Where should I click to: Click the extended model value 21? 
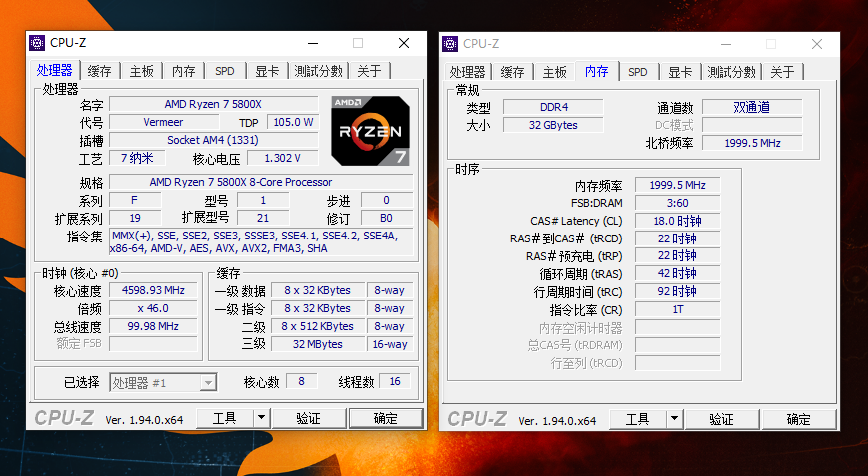263,218
